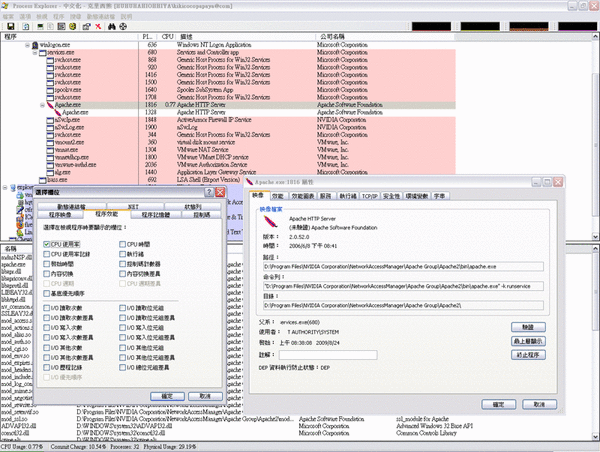Check the 內容切換 checkbox

(47, 274)
